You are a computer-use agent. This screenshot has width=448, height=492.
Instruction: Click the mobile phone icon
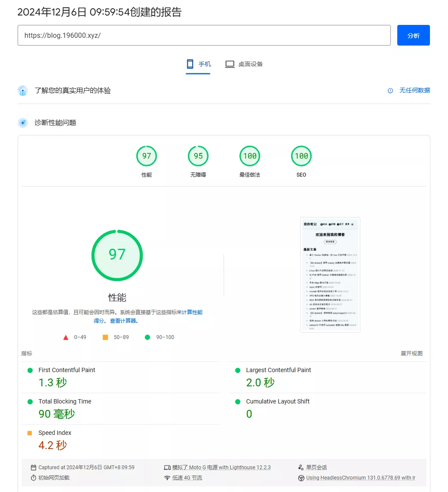coord(190,64)
